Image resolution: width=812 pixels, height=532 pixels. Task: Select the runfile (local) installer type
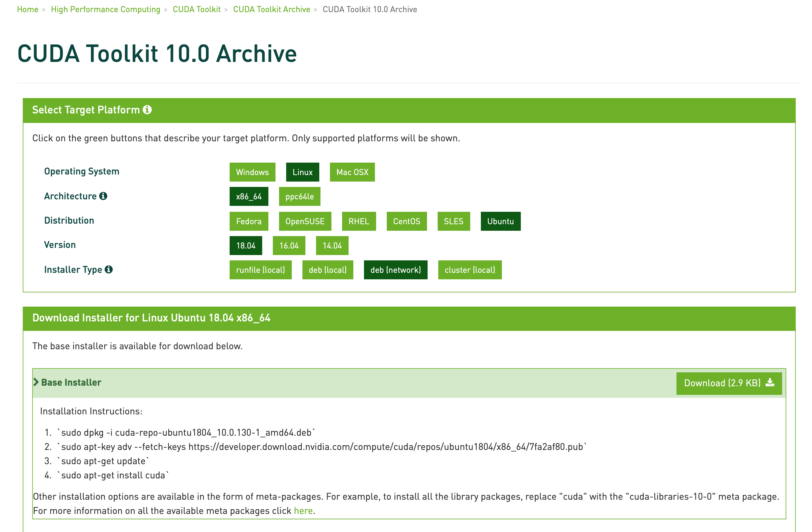tap(260, 270)
